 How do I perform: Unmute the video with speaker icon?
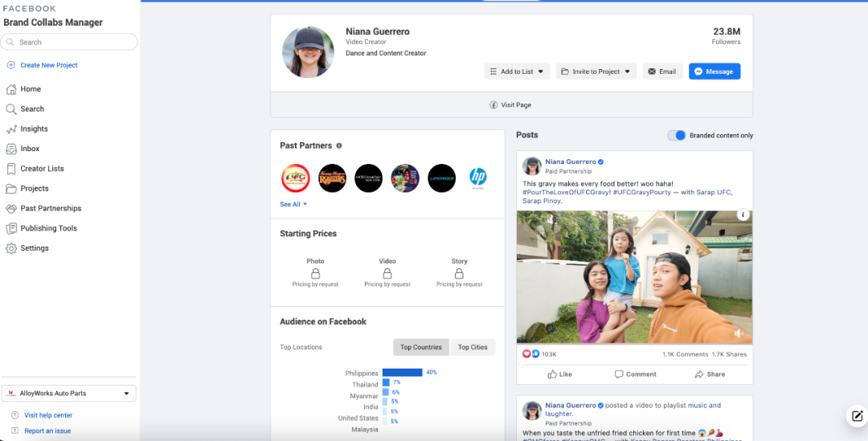[x=739, y=333]
